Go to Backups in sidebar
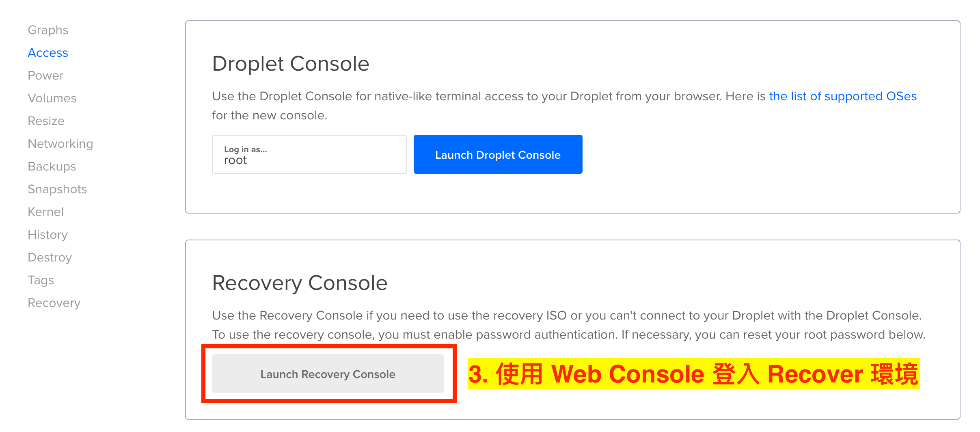The width and height of the screenshot is (980, 432). pos(52,166)
